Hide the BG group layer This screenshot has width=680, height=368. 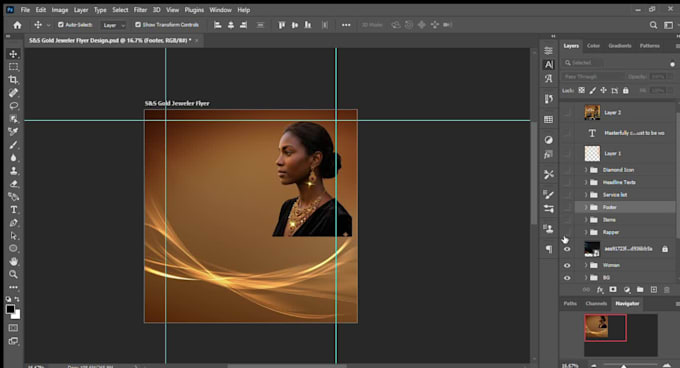[567, 278]
